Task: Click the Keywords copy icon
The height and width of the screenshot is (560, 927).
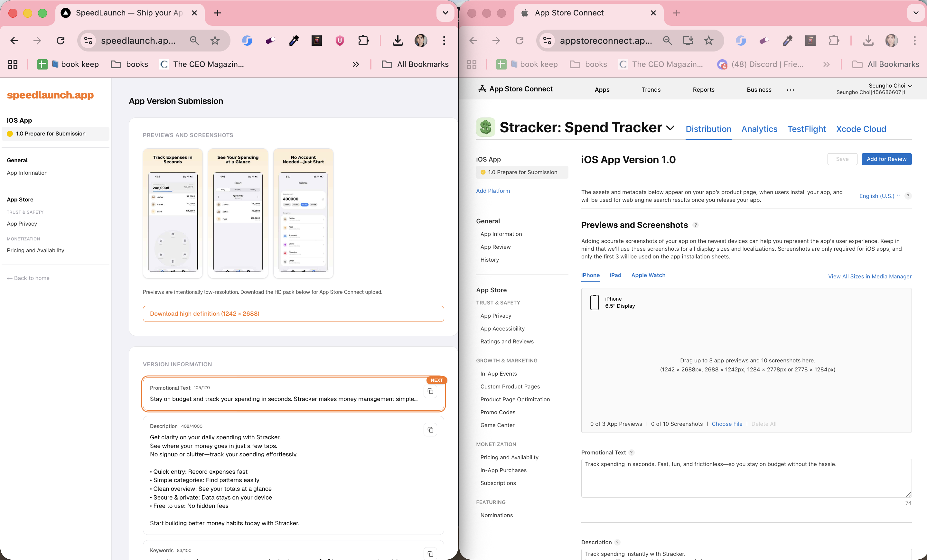Action: [x=430, y=554]
